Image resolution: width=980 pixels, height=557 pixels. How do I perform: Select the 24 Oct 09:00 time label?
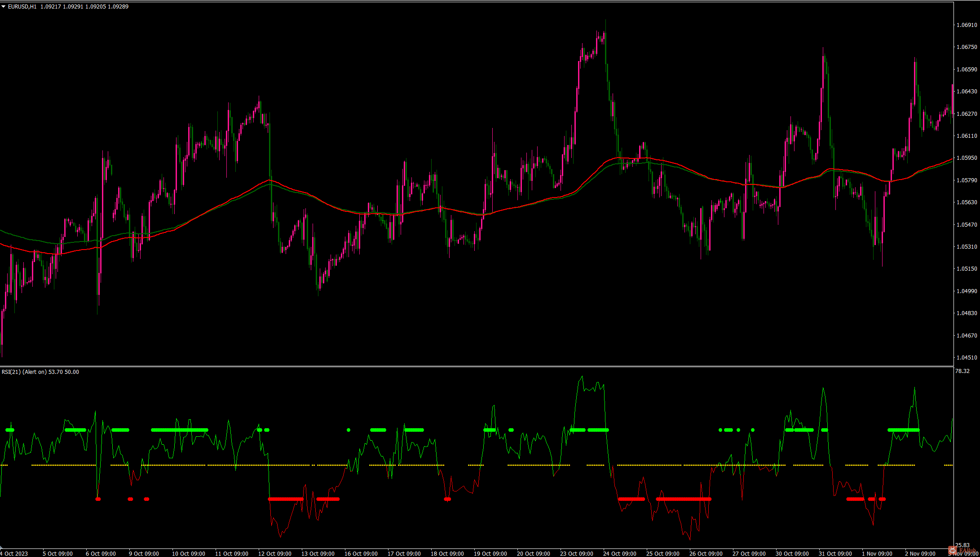click(619, 553)
